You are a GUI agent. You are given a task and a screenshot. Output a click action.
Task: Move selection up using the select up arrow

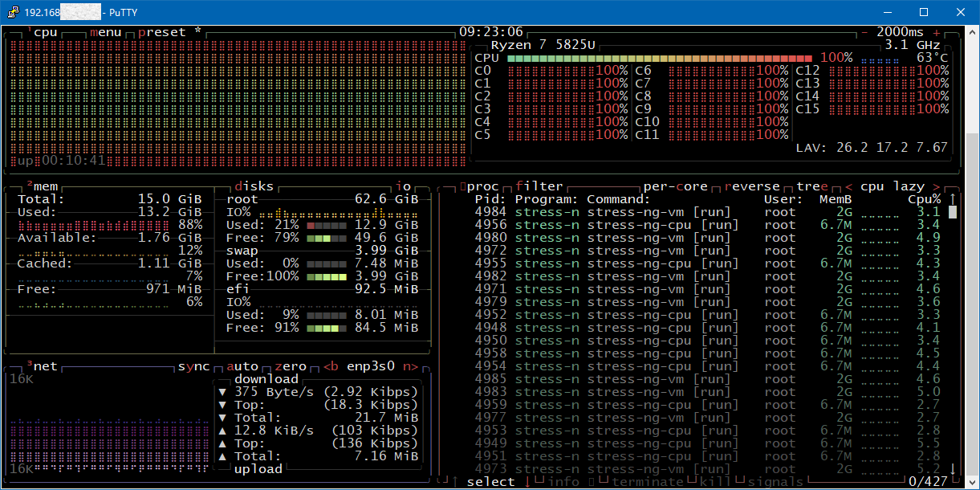coord(455,482)
